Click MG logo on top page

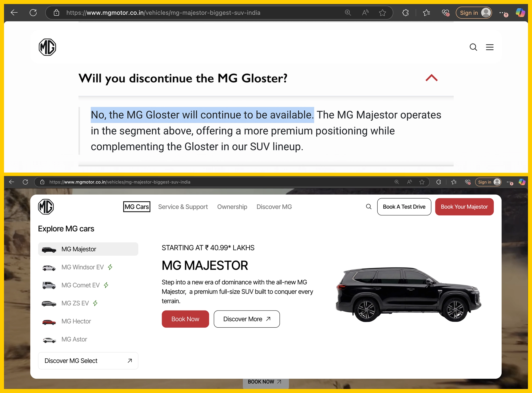coord(47,47)
